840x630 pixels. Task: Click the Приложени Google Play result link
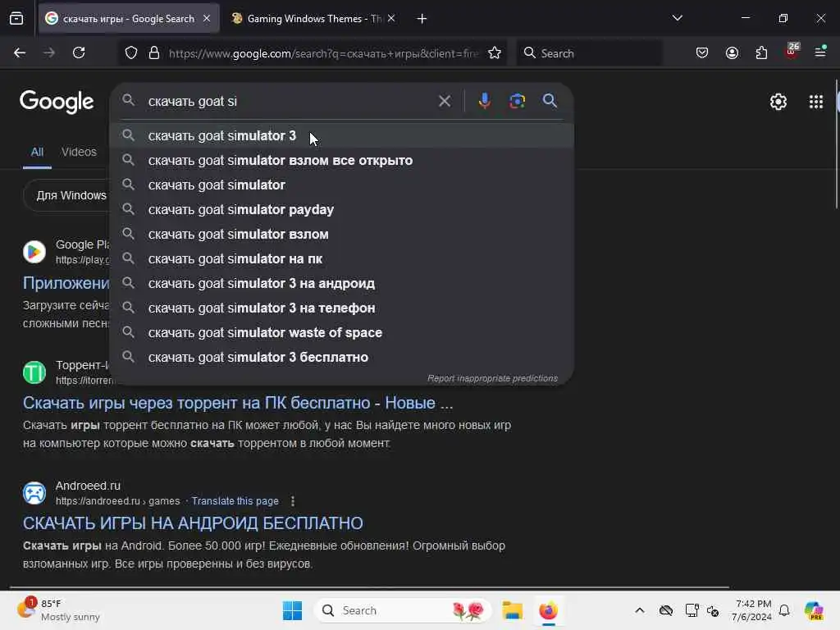point(66,283)
